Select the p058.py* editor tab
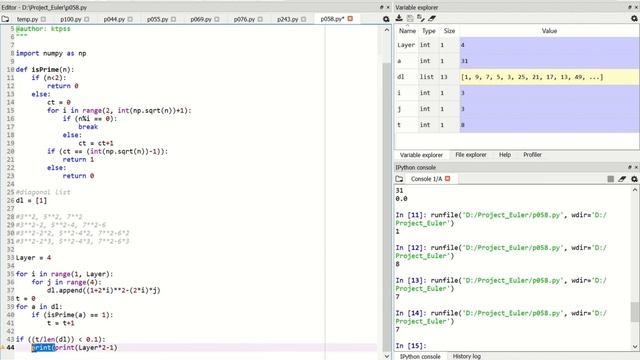640x360 pixels. [x=332, y=19]
